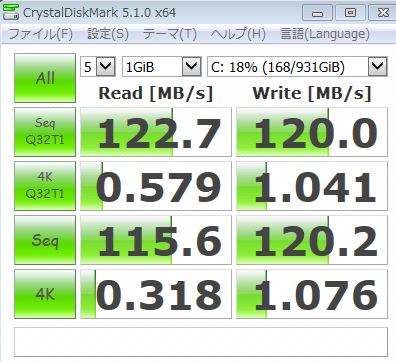Expand the drive dropdown showing C: 18%
The width and height of the screenshot is (396, 362).
pos(297,67)
